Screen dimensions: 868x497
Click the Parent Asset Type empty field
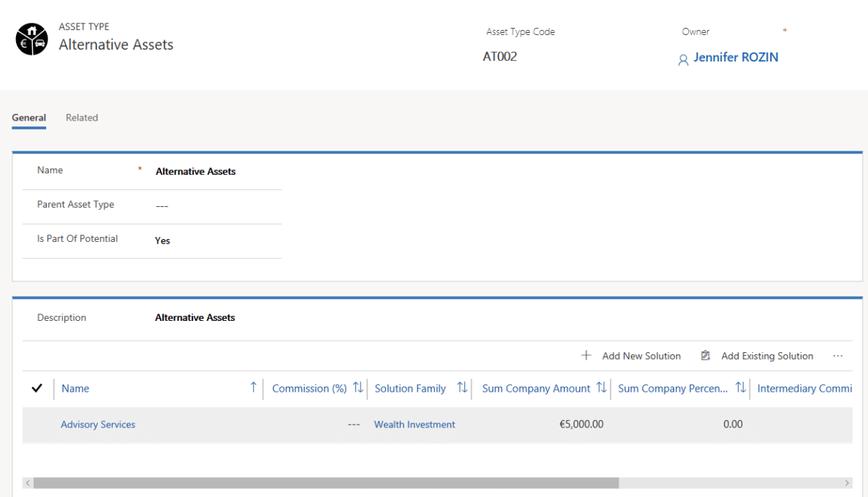click(162, 206)
